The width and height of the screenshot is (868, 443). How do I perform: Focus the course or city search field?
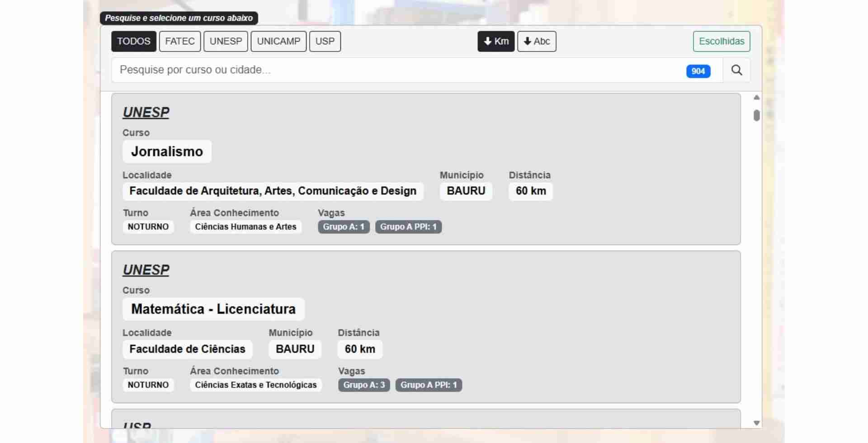pos(398,70)
